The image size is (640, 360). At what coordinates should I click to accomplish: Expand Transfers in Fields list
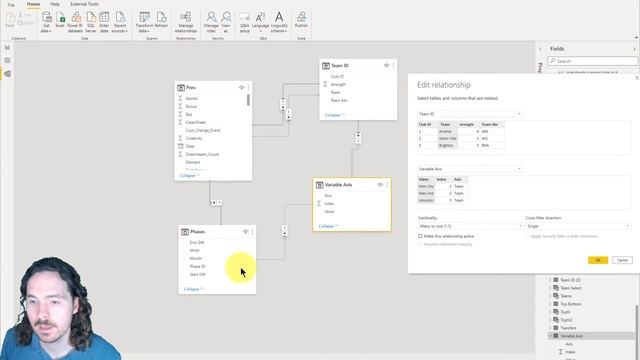pyautogui.click(x=550, y=328)
